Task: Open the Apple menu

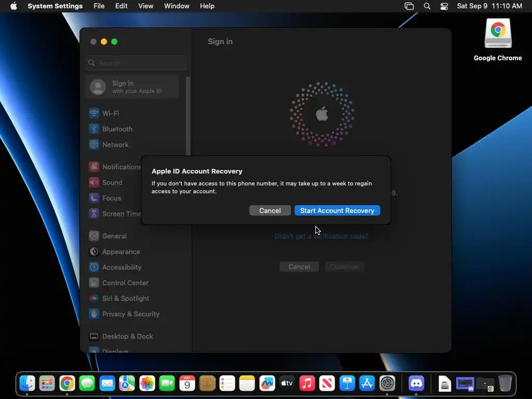Action: pyautogui.click(x=14, y=6)
